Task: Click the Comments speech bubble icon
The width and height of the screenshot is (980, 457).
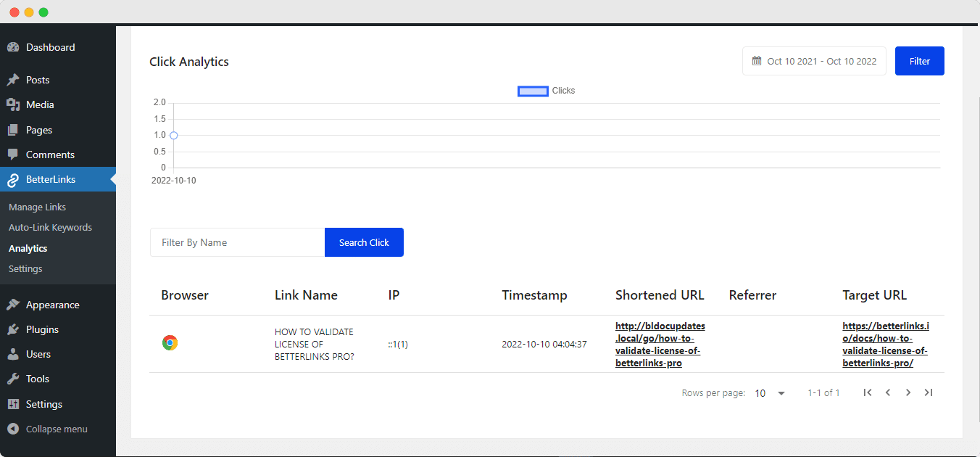Action: pyautogui.click(x=13, y=155)
